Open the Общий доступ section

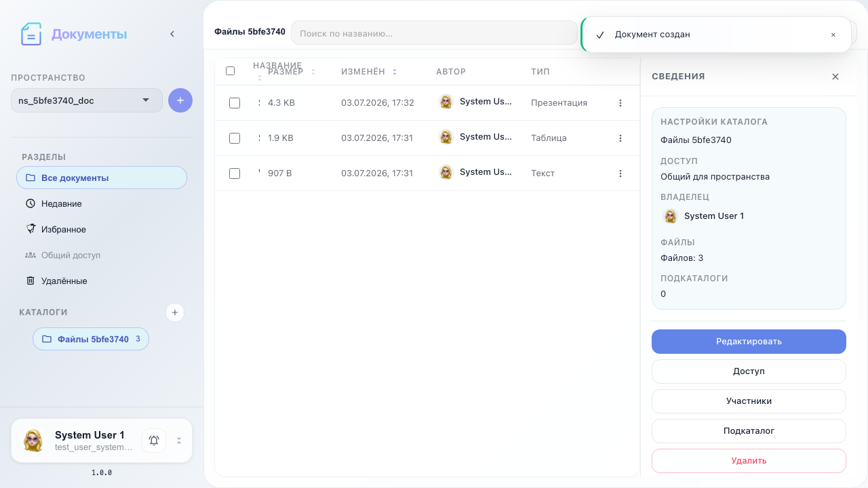(x=102, y=255)
